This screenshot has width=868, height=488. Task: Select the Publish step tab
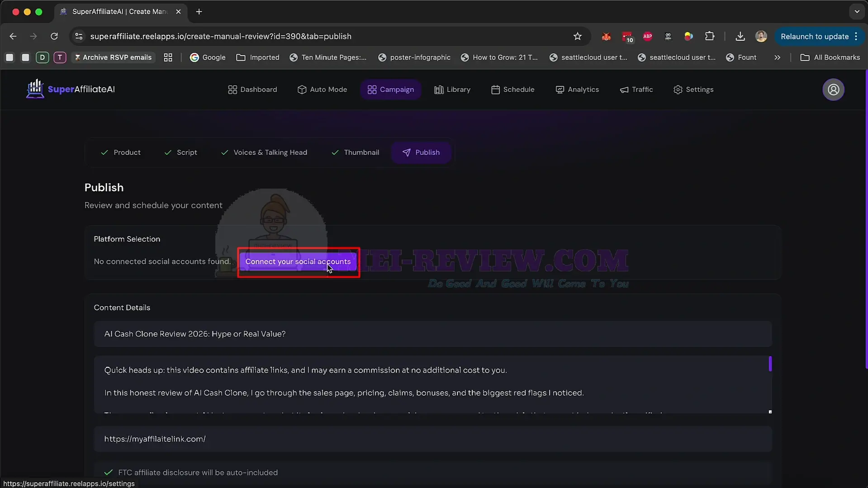pos(421,152)
